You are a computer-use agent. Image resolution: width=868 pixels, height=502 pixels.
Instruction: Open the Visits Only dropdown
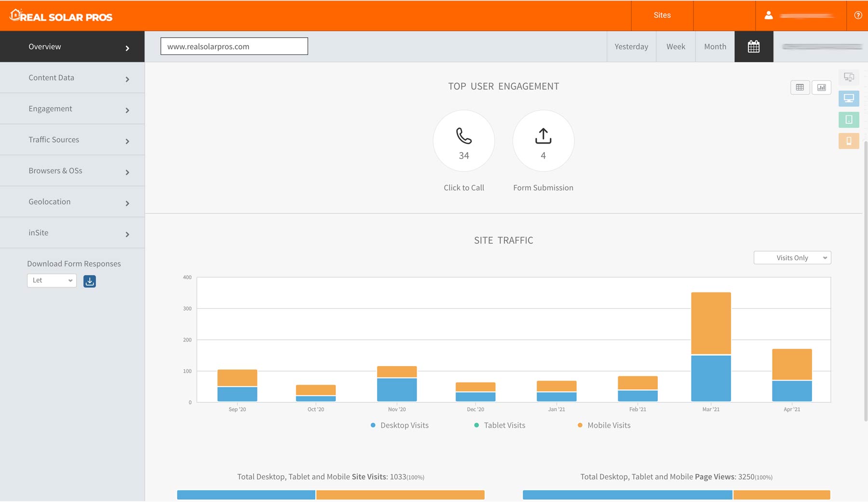[x=792, y=258]
